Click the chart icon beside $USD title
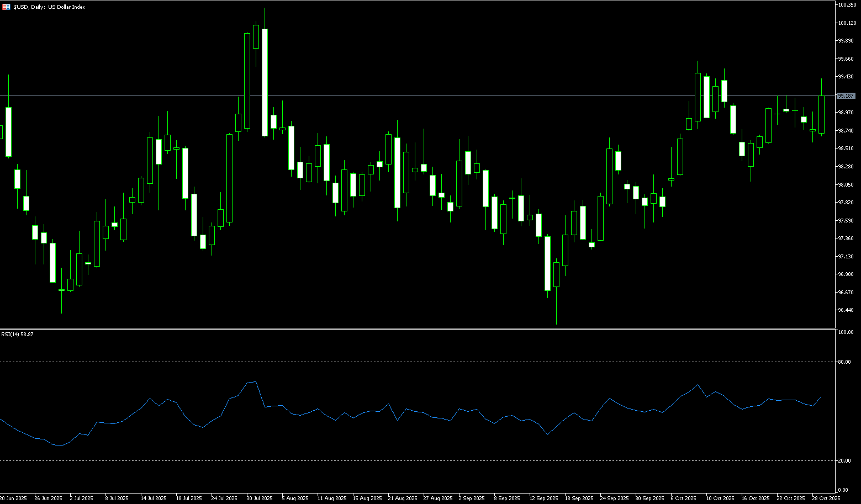This screenshot has height=504, width=861. (x=6, y=7)
